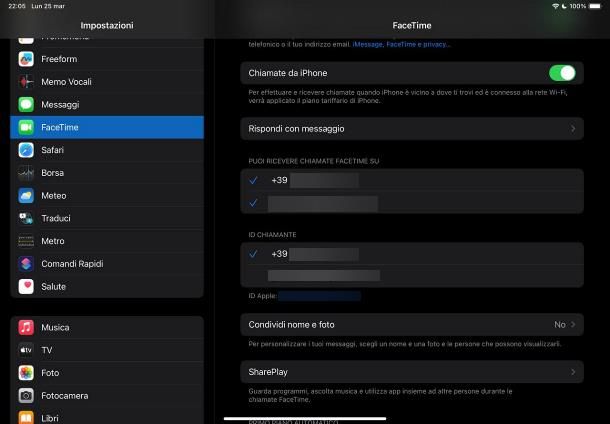Open Metro settings entry

coord(107,241)
